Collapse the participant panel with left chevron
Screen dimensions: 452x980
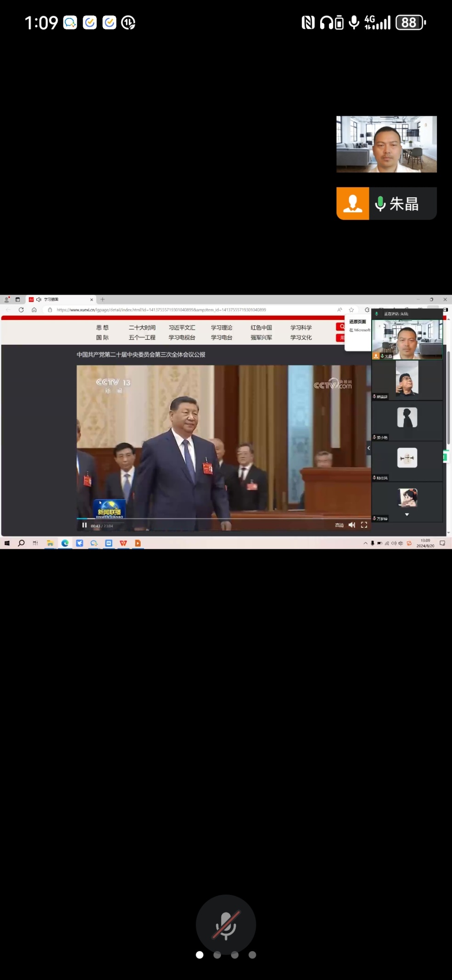(x=368, y=448)
